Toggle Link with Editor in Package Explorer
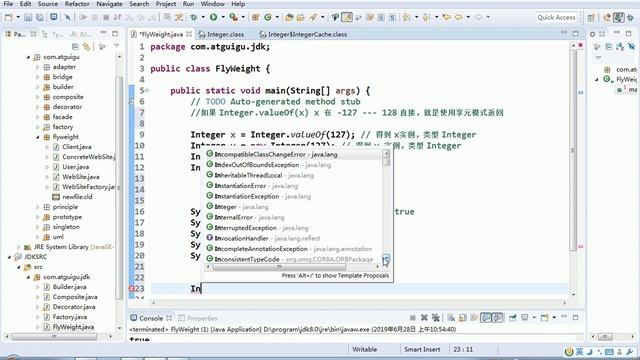This screenshot has width=640, height=360. point(86,47)
